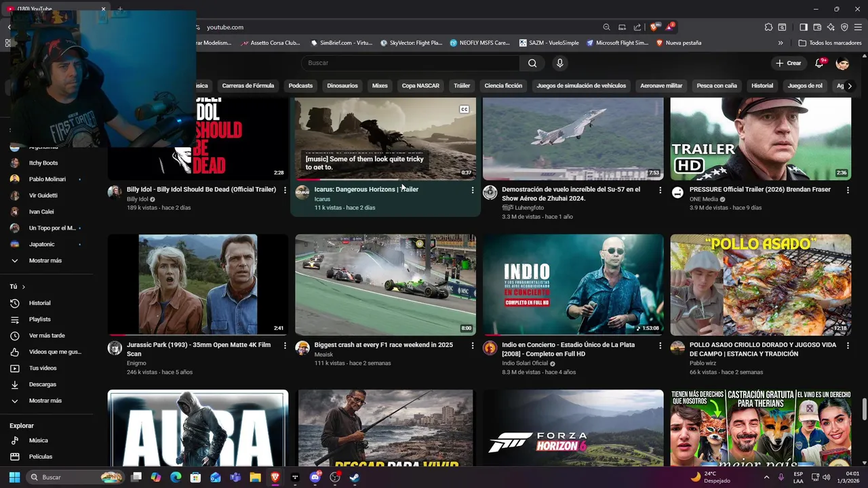
Task: Open options menu for Billy Idol video
Action: pos(285,190)
